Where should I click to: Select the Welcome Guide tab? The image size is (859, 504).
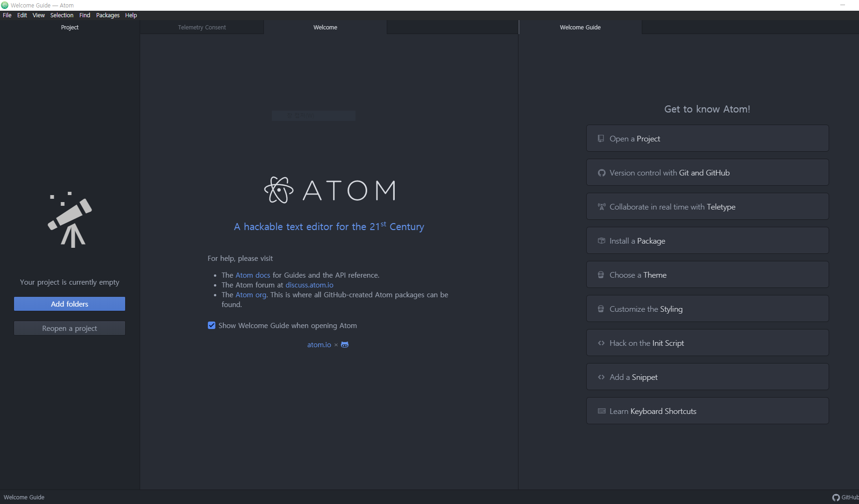tap(580, 28)
